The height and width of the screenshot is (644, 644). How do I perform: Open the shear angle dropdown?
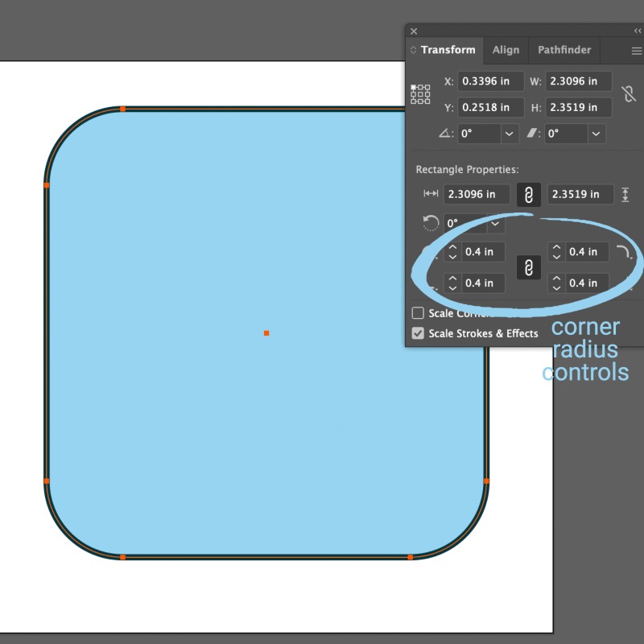tap(597, 134)
